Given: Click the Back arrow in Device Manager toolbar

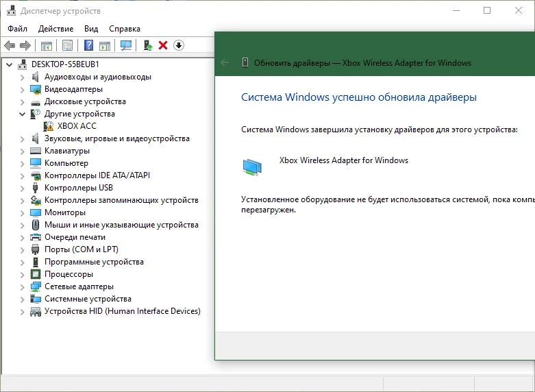Looking at the screenshot, I should 10,45.
